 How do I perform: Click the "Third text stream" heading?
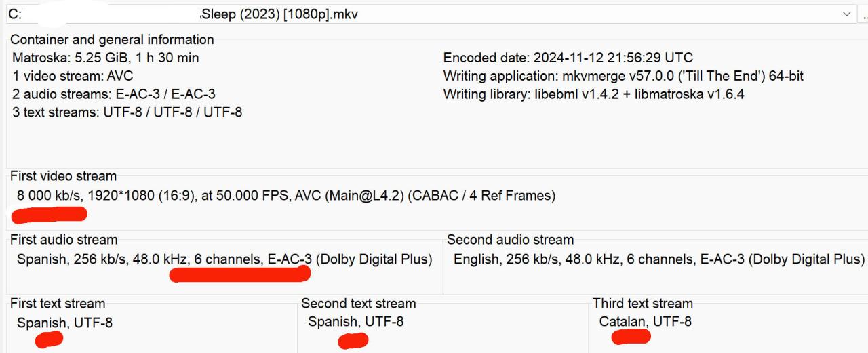tap(642, 303)
